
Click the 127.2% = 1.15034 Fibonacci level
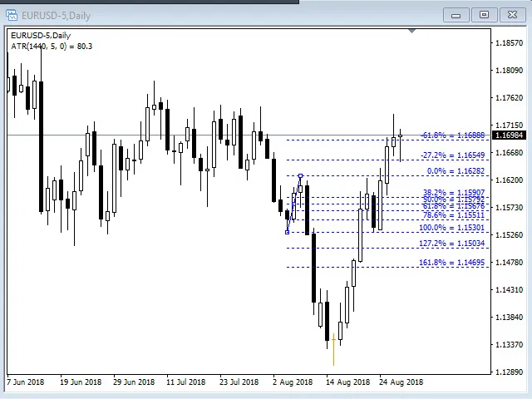[452, 244]
